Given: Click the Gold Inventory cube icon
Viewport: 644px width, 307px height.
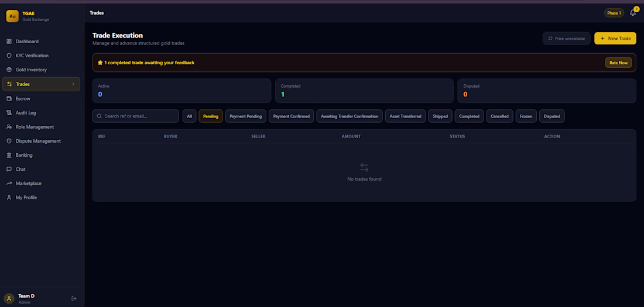Looking at the screenshot, I should pyautogui.click(x=9, y=70).
